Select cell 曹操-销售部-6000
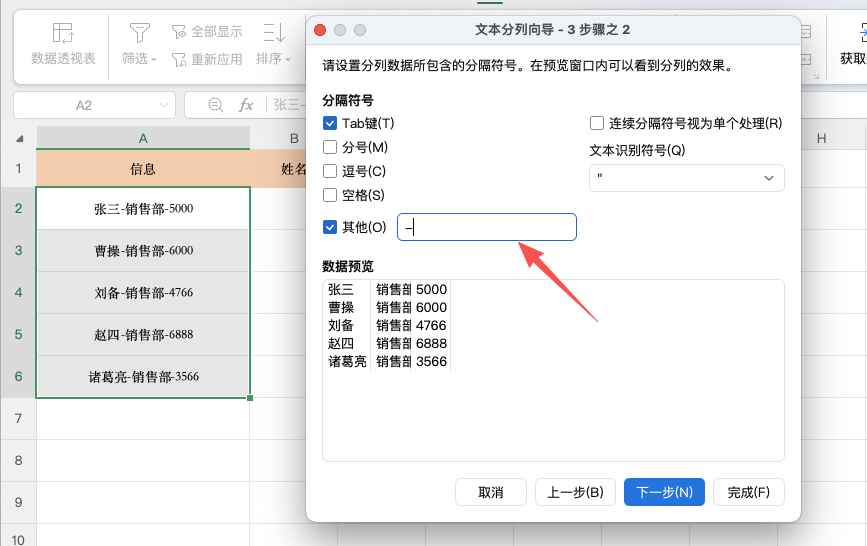The width and height of the screenshot is (867, 546). (x=143, y=251)
